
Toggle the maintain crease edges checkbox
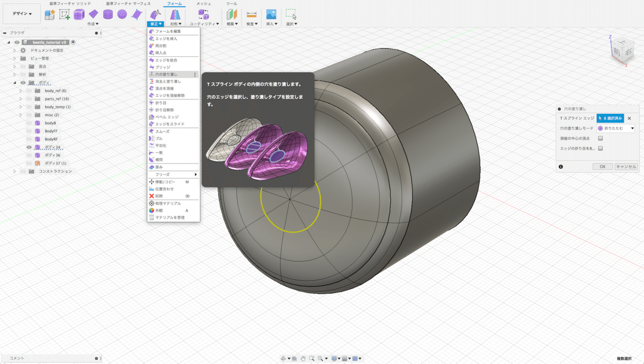(601, 148)
